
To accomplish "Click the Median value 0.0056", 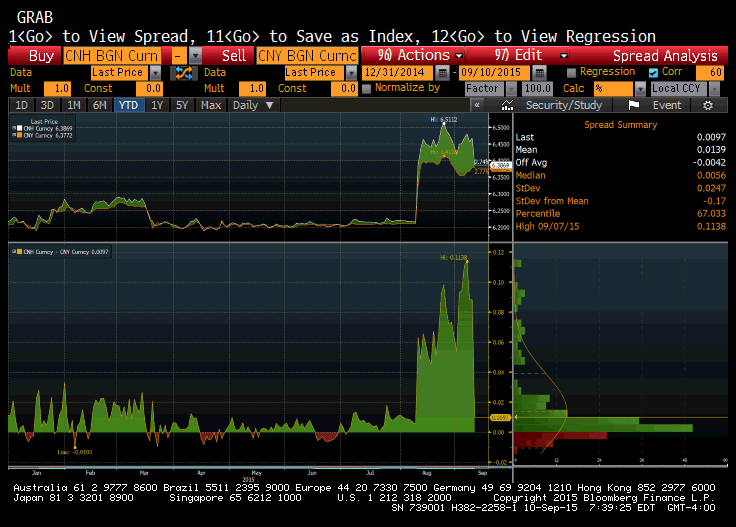I will click(711, 176).
